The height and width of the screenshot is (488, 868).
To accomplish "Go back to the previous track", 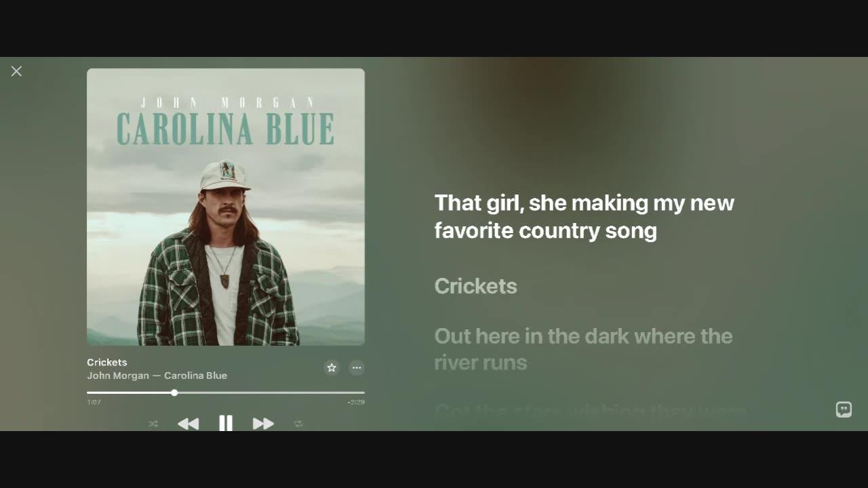I will (188, 424).
